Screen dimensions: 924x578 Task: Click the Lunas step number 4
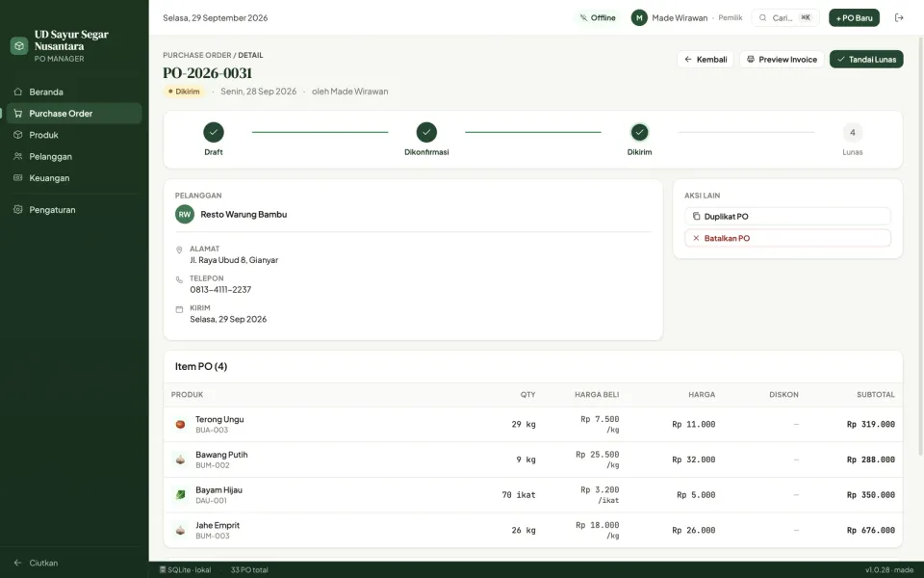pyautogui.click(x=852, y=132)
